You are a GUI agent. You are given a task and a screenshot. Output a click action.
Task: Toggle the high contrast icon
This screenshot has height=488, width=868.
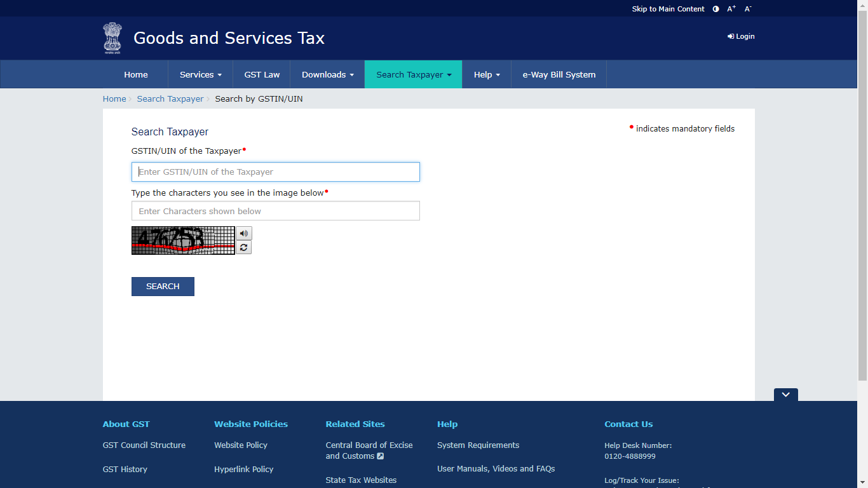pos(716,9)
